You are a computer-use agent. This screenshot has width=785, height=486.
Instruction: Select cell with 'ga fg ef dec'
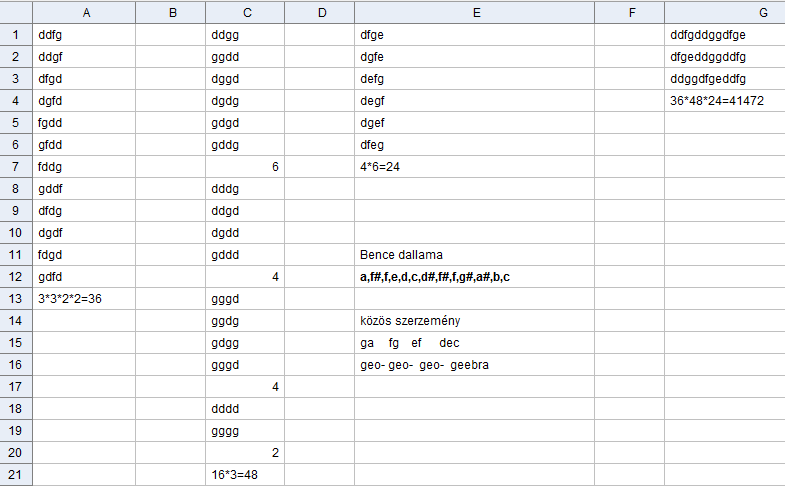(475, 342)
